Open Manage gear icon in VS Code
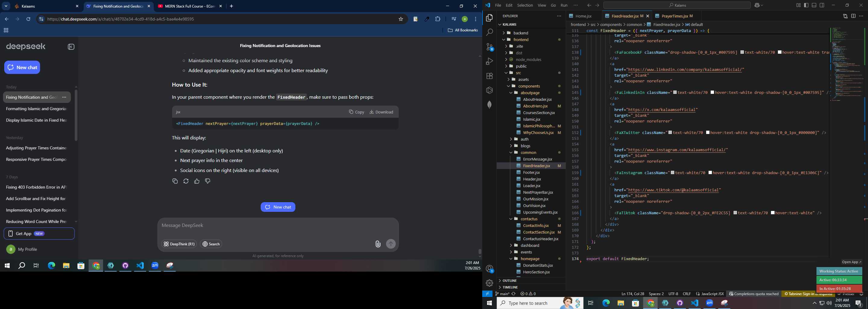This screenshot has height=309, width=868. pos(489,283)
